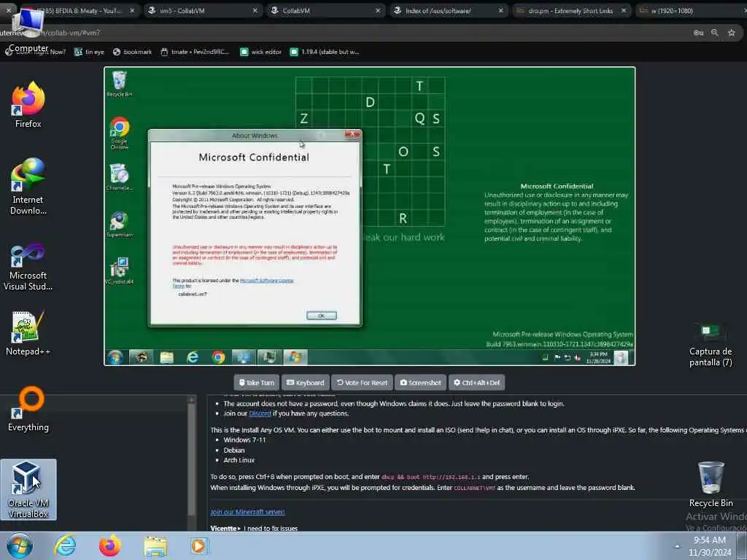Open Internet Explorer from host taskbar

(65, 545)
